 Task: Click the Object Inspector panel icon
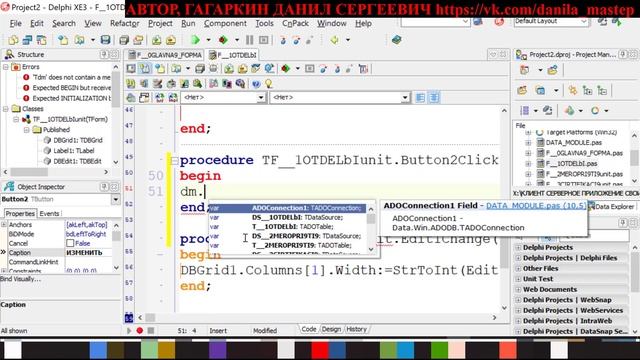tap(9, 187)
